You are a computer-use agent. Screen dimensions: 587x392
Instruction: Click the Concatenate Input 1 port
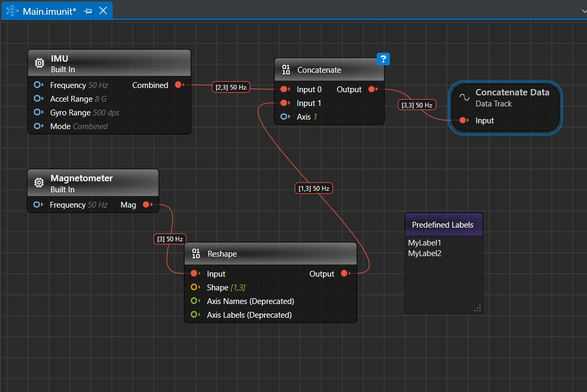[x=285, y=103]
